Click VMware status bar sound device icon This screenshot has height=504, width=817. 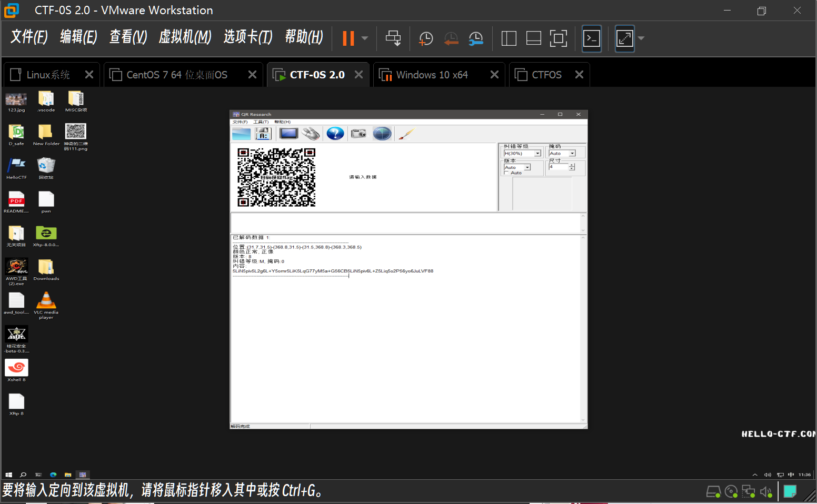[x=766, y=492]
